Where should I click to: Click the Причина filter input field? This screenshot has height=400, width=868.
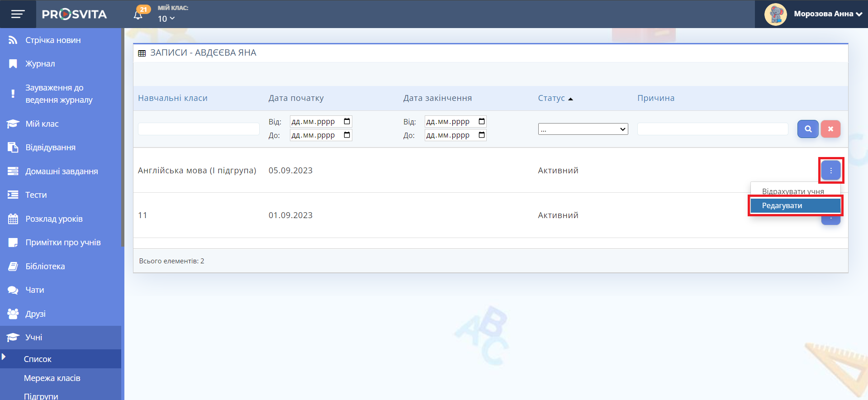click(712, 129)
